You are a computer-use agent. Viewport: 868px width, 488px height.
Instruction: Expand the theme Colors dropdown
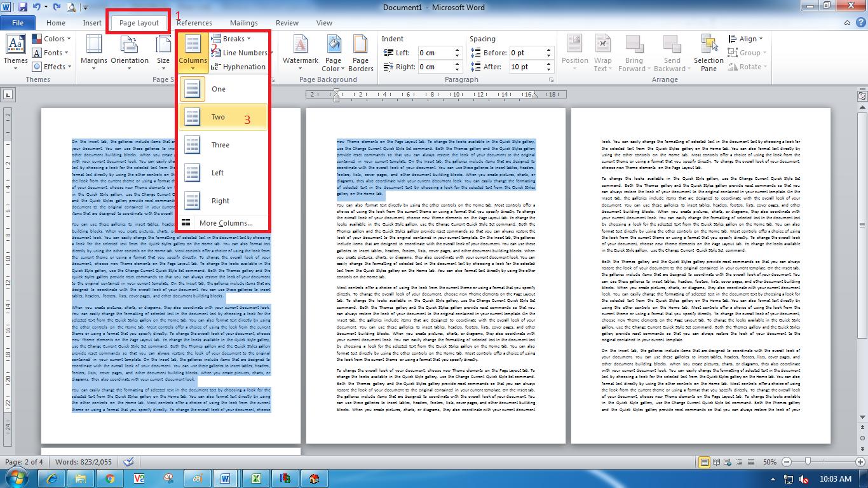pyautogui.click(x=52, y=39)
